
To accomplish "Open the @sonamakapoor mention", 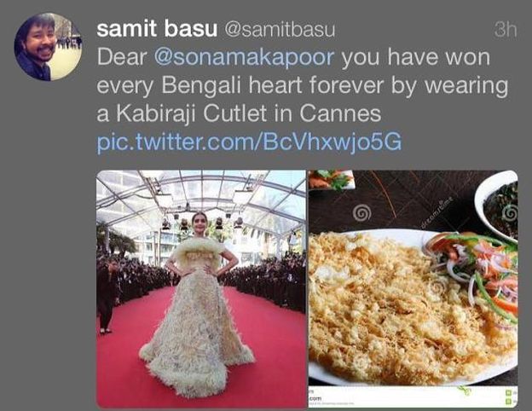I will pos(245,57).
